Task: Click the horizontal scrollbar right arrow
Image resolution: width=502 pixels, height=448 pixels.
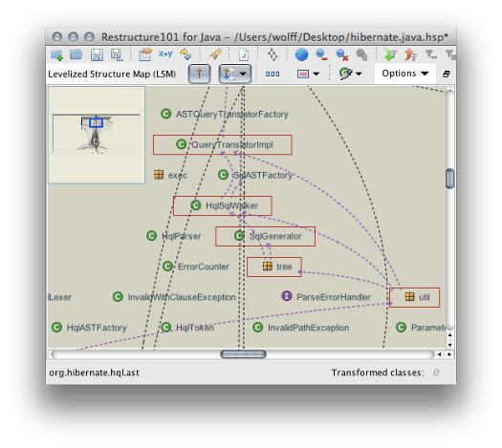Action: coord(449,354)
